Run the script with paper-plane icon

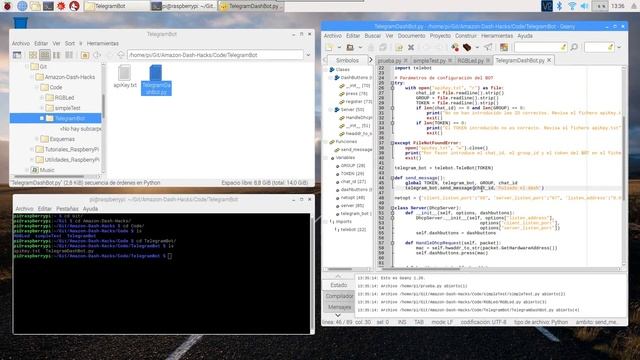[x=488, y=48]
